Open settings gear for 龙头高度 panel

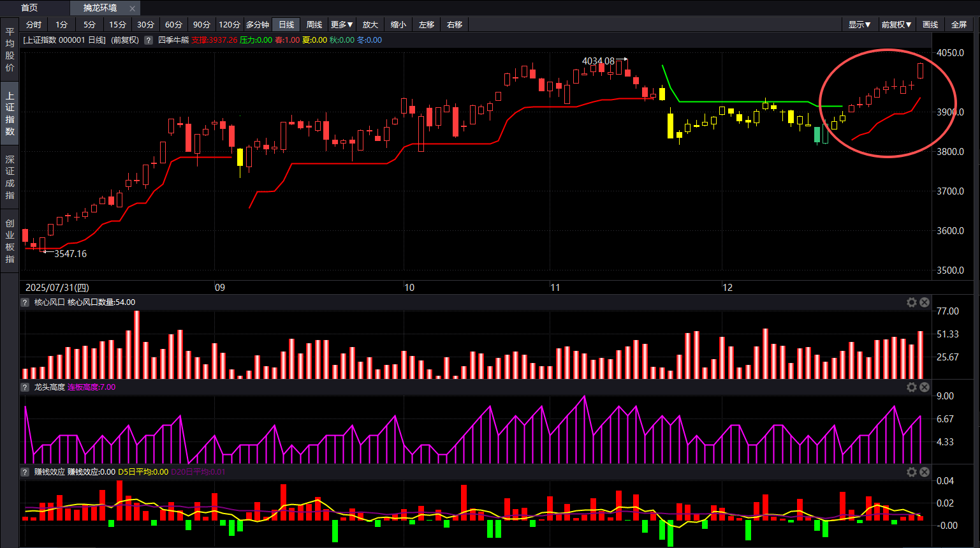point(912,387)
